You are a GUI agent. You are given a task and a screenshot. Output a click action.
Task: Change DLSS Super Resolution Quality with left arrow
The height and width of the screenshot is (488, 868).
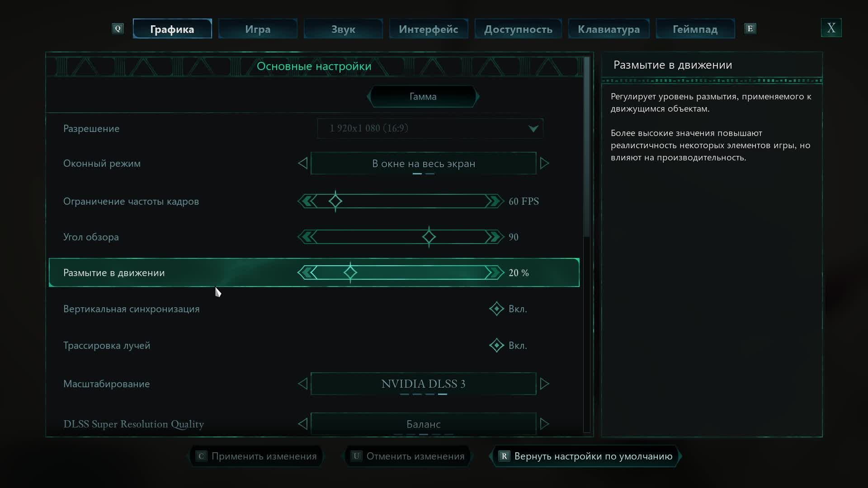[303, 424]
